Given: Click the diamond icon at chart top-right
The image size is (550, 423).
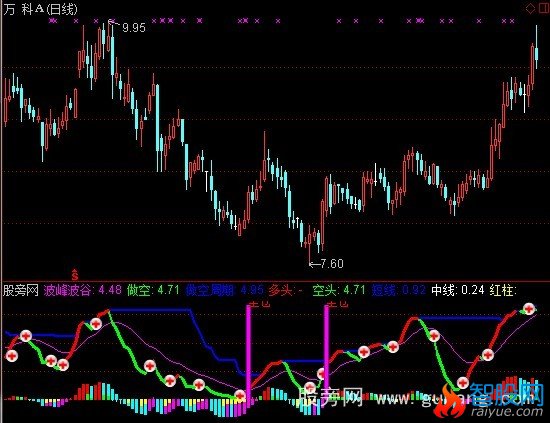Looking at the screenshot, I should [x=530, y=8].
